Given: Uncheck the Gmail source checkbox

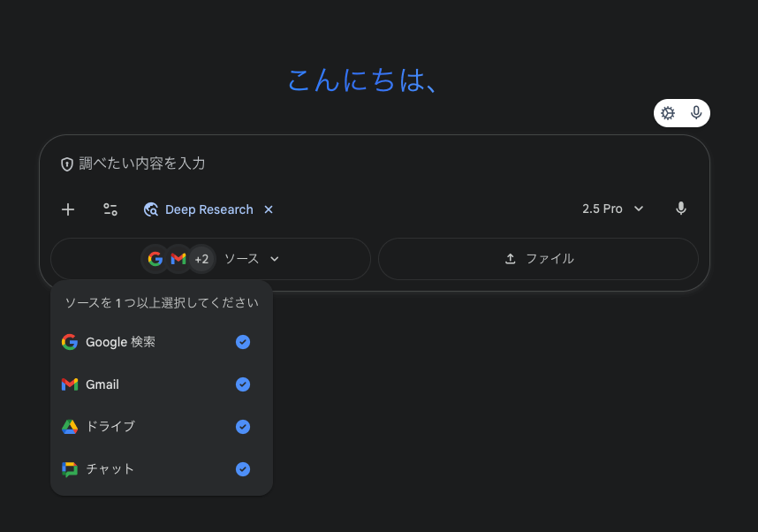Looking at the screenshot, I should (x=243, y=384).
